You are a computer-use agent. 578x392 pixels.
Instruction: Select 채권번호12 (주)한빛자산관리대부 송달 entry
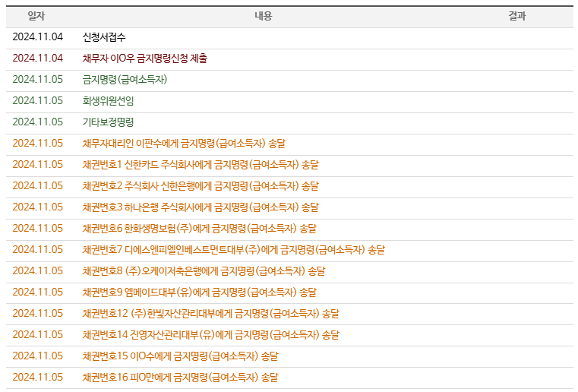point(211,314)
